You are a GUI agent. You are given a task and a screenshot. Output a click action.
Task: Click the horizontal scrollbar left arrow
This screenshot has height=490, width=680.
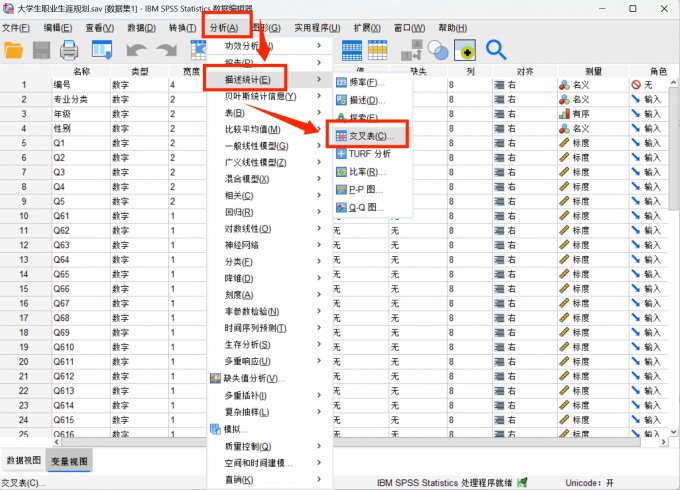[x=57, y=442]
